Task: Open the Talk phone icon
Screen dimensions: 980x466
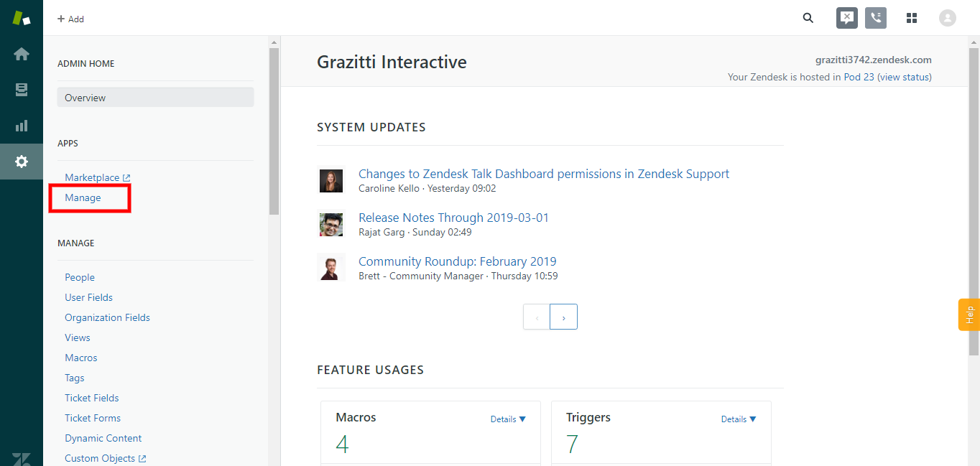Action: tap(876, 18)
